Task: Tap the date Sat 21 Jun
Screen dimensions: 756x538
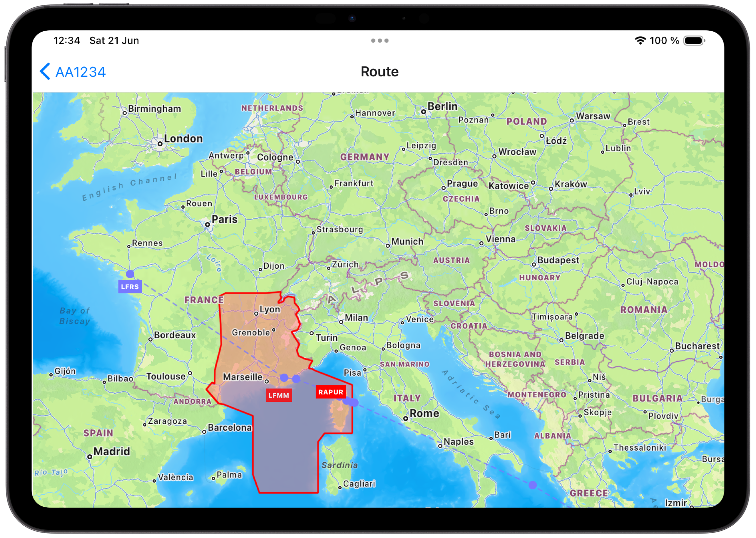Action: tap(114, 40)
